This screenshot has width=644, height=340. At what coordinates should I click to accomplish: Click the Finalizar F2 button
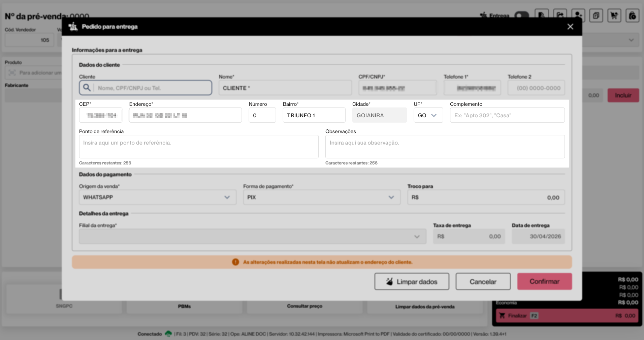pos(567,316)
